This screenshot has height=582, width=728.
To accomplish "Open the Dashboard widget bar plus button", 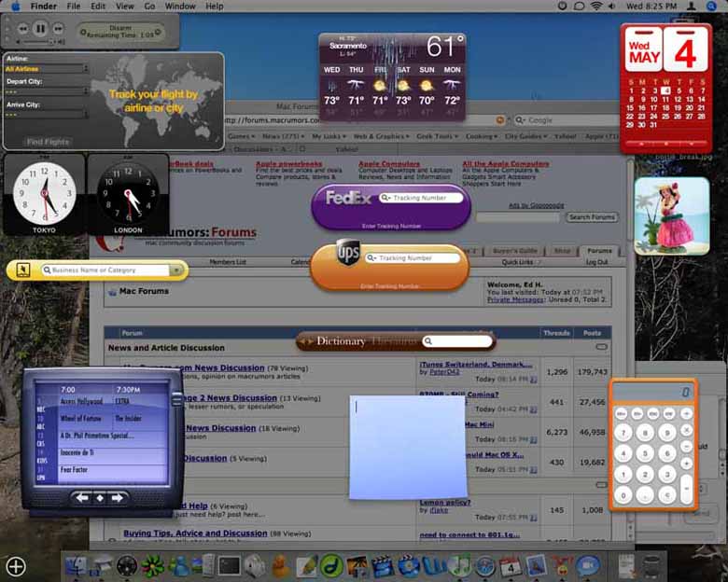I will click(16, 566).
